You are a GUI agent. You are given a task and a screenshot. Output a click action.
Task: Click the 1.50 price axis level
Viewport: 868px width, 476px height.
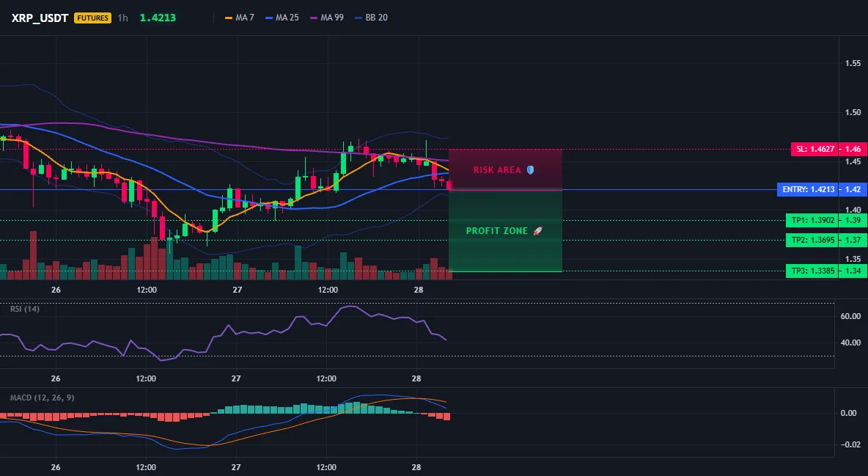tap(853, 112)
